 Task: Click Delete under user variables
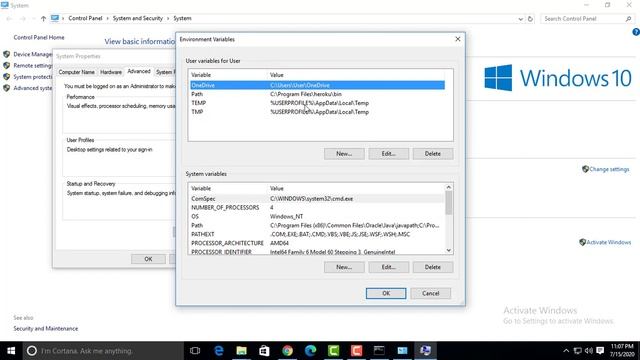point(433,154)
